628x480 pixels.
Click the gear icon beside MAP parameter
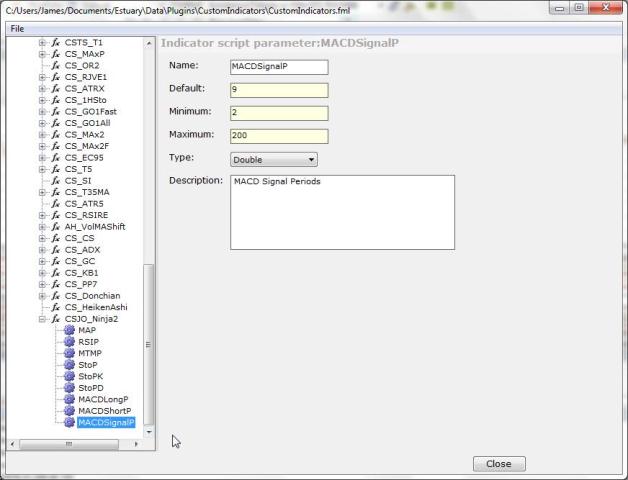point(69,330)
